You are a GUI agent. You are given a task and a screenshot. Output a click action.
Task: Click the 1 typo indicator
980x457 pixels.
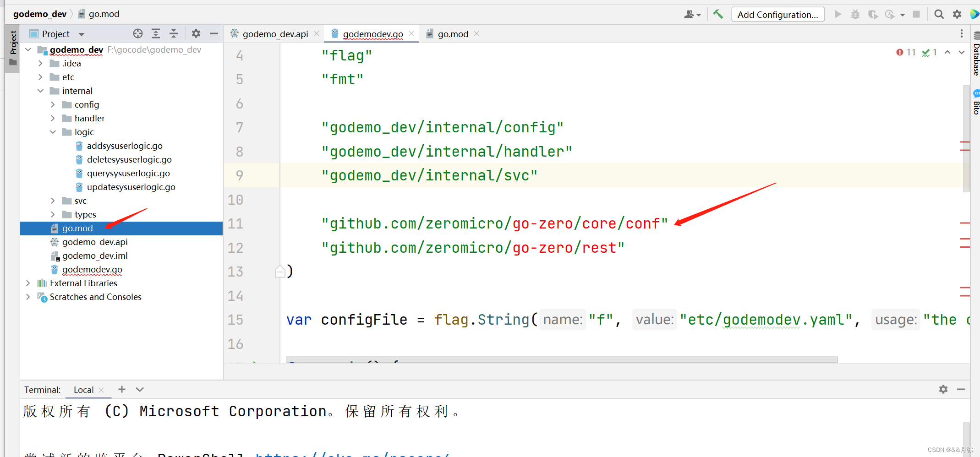pyautogui.click(x=929, y=52)
